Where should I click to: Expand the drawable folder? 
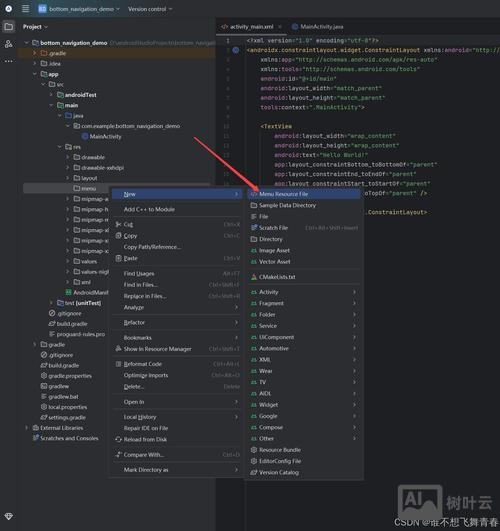pyautogui.click(x=67, y=157)
